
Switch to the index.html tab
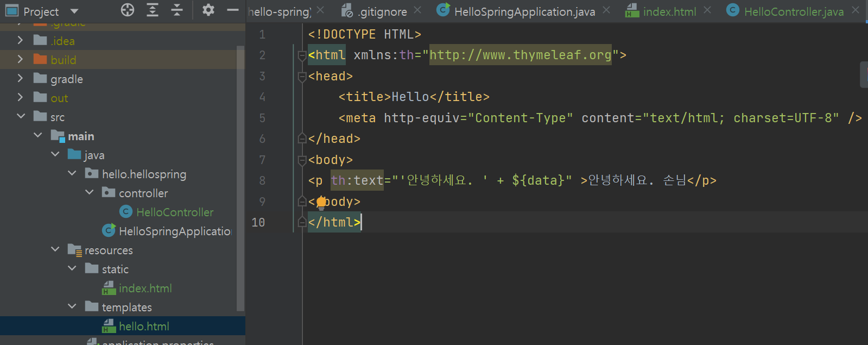pyautogui.click(x=669, y=11)
